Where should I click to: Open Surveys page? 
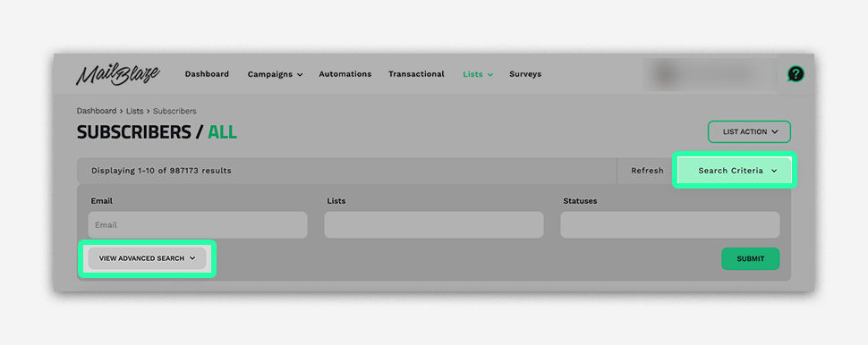pos(525,74)
